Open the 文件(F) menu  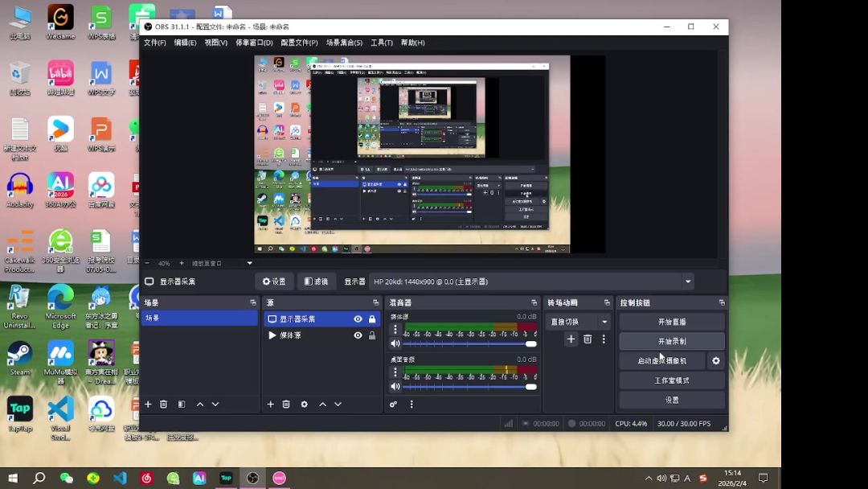pos(154,43)
